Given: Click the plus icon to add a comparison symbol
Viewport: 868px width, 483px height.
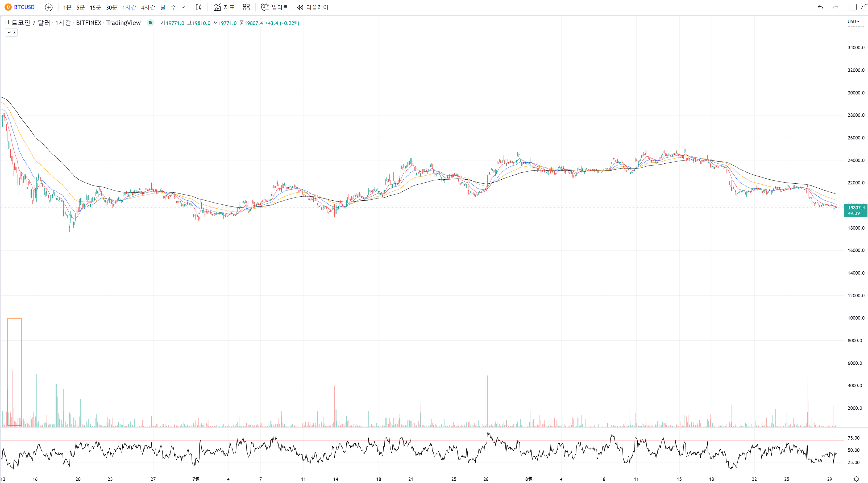Looking at the screenshot, I should (48, 7).
